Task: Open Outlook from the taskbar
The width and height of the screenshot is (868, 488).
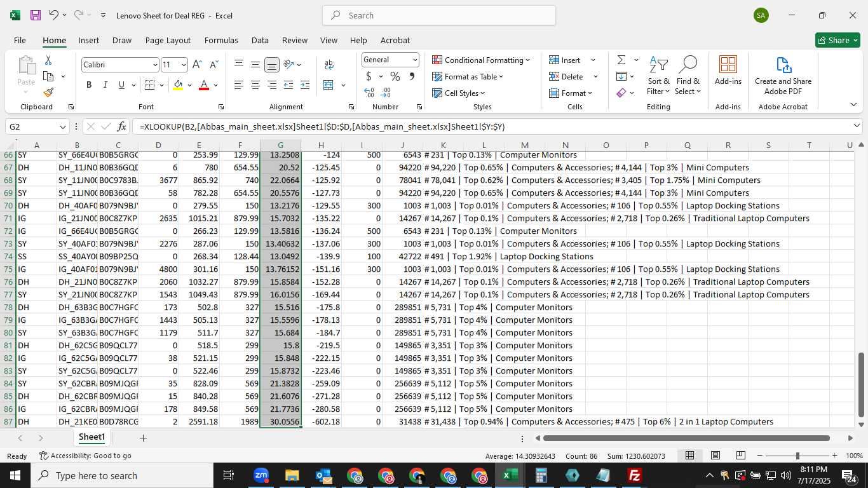Action: coord(323,475)
